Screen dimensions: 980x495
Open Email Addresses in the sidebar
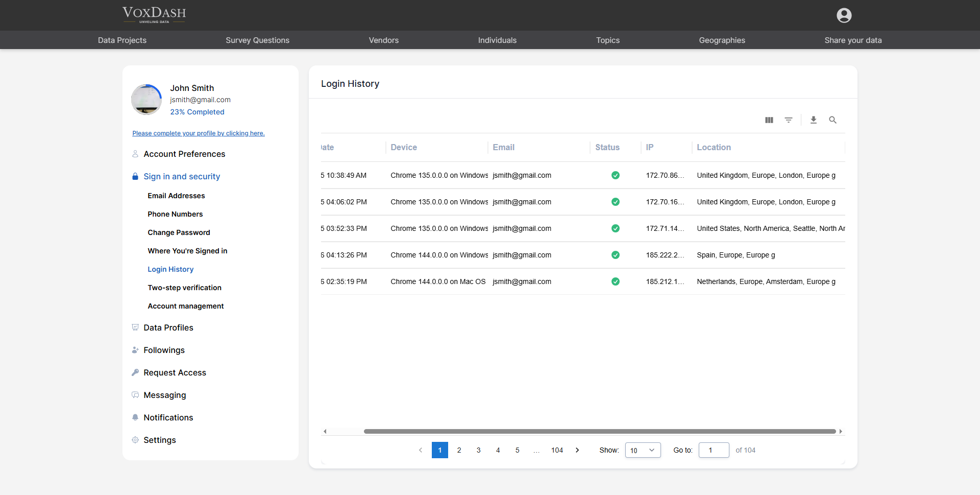coord(176,196)
